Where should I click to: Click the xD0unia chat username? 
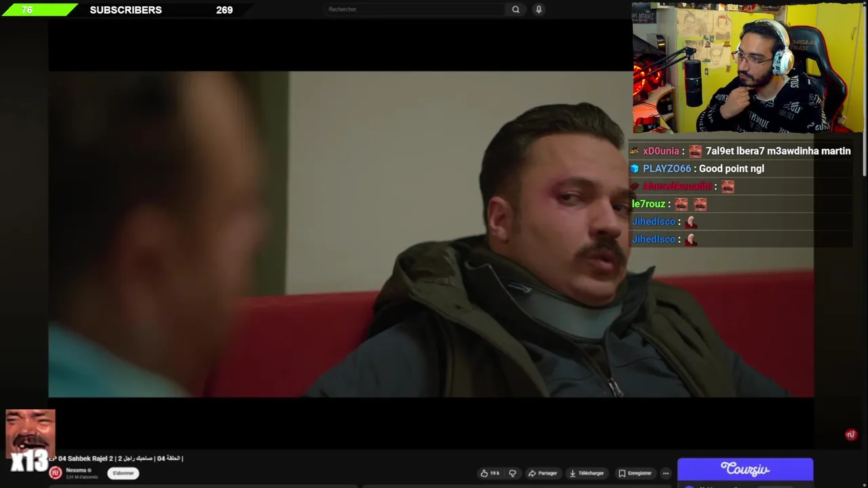point(660,151)
